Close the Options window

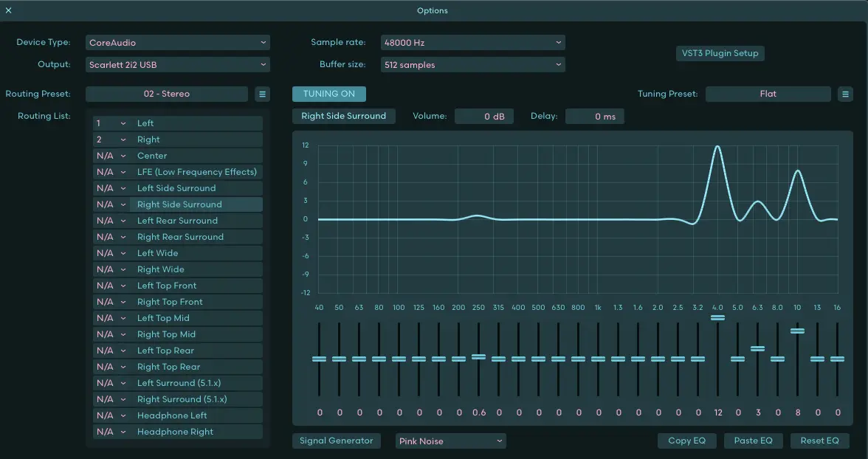point(9,10)
